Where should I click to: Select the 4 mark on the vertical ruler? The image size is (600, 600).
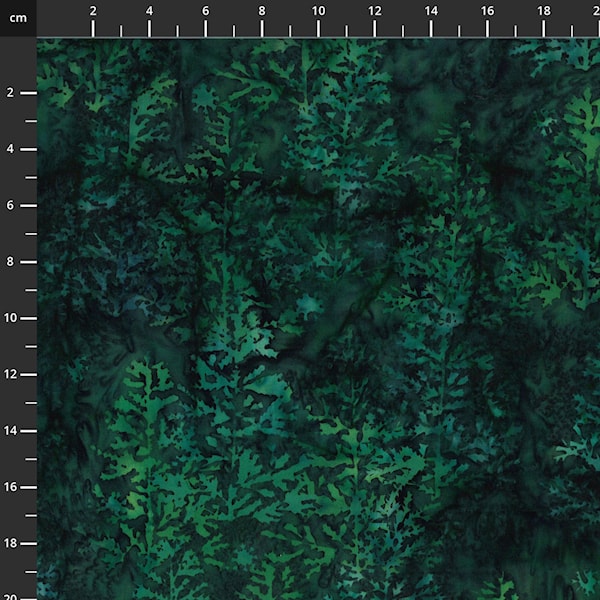[10, 149]
